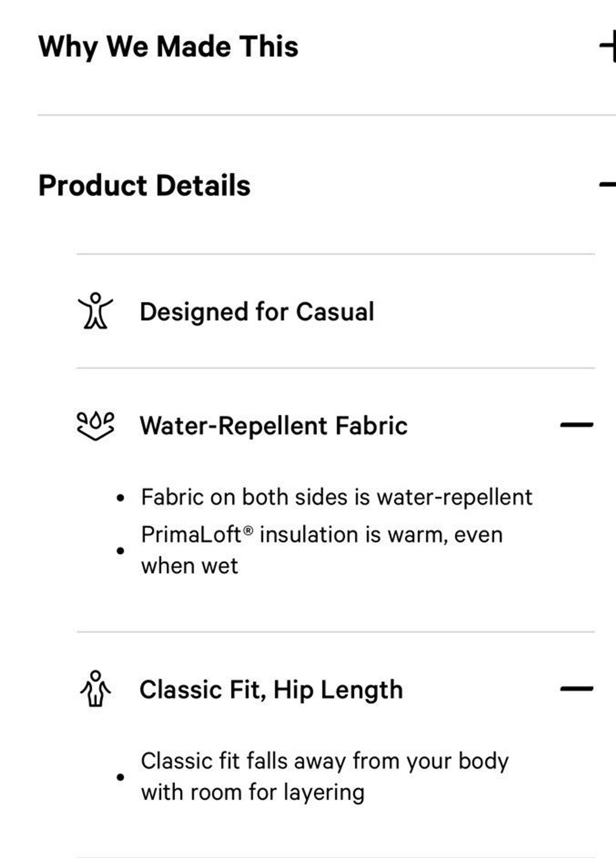Click the word PrimaLoft in the description
Screen dimensions: 616x858
pyautogui.click(x=191, y=535)
